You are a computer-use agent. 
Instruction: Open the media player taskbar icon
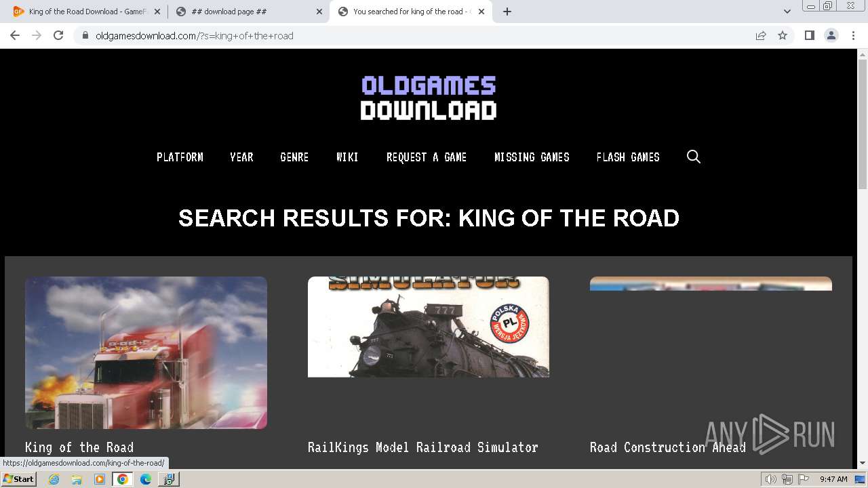click(100, 479)
